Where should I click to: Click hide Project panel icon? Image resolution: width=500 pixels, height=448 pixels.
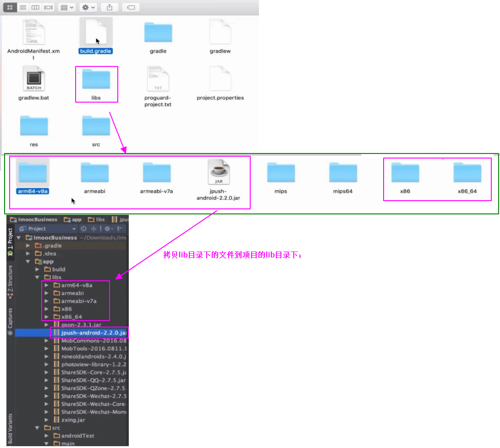pos(120,229)
